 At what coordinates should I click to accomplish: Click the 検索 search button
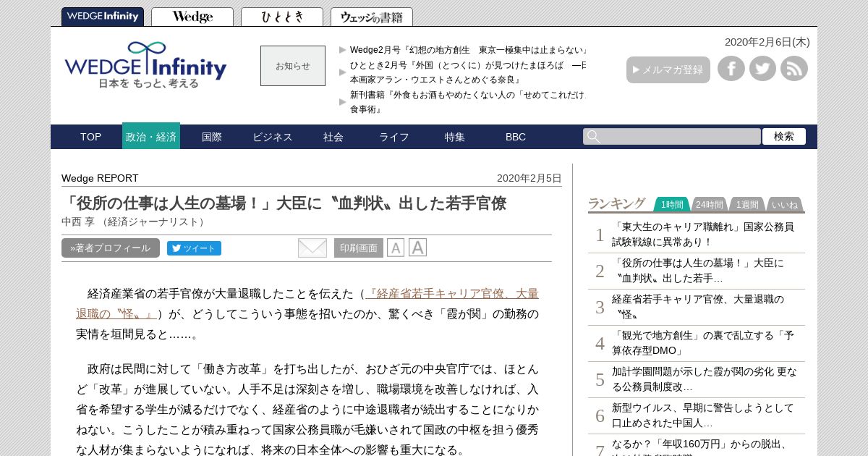pyautogui.click(x=784, y=136)
